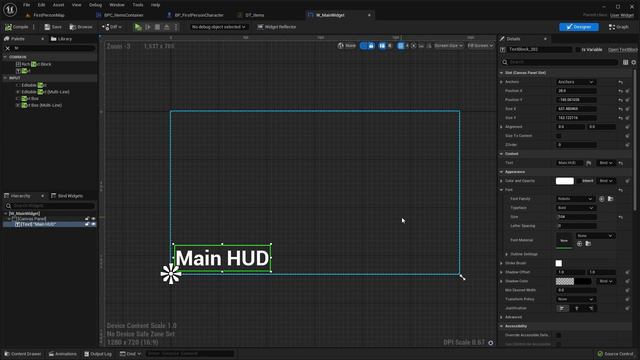The height and width of the screenshot is (360, 640).
Task: Open Color and Opacity white swatch
Action: 564,181
